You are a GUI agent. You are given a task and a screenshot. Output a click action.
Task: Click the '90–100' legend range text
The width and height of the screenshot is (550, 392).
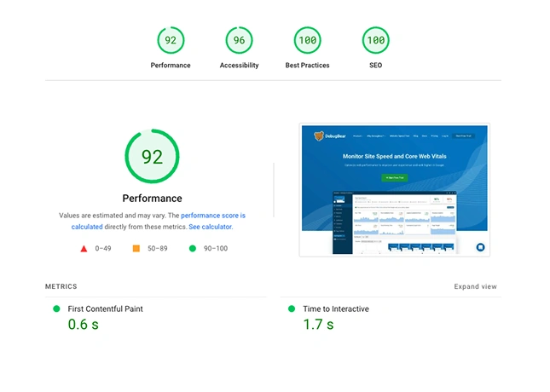(x=216, y=248)
